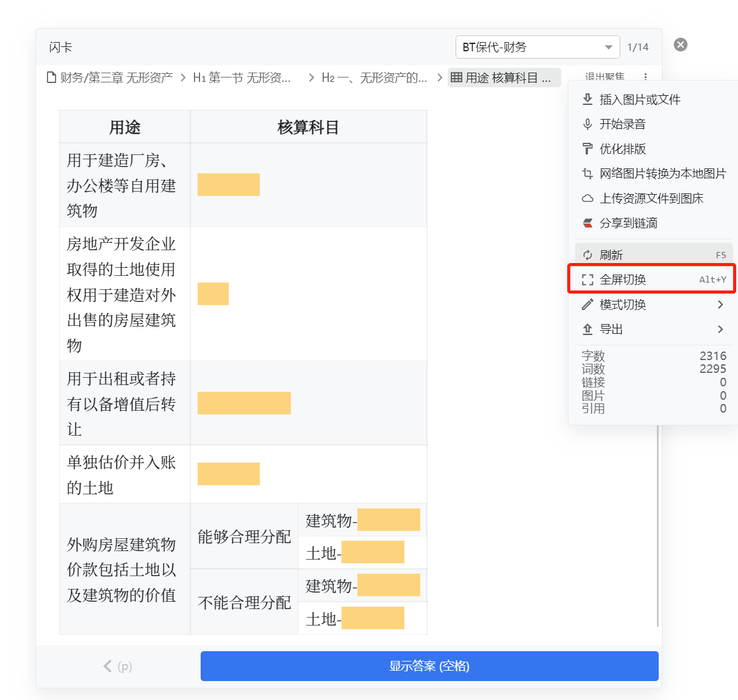Click the crop icon for 网络图片转换为本地图片

click(x=587, y=174)
